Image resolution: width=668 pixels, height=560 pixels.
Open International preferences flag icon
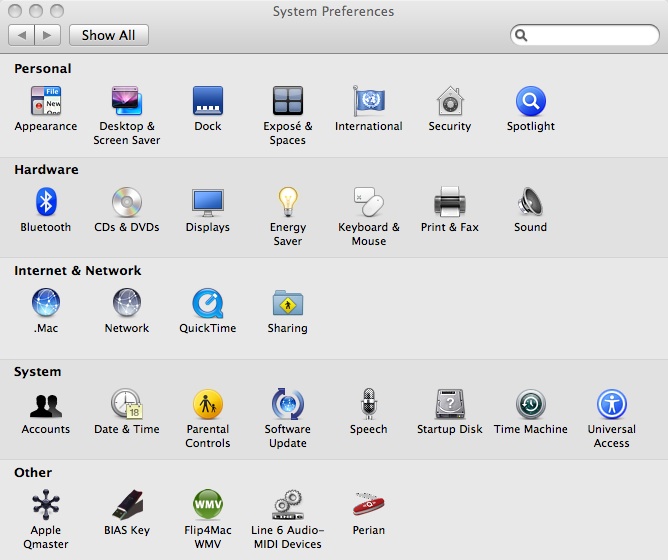tap(369, 101)
